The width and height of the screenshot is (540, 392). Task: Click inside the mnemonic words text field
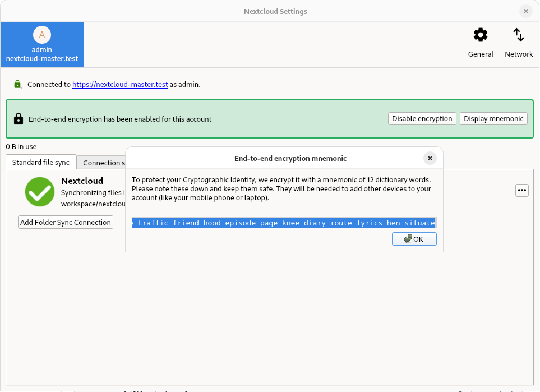coord(284,223)
